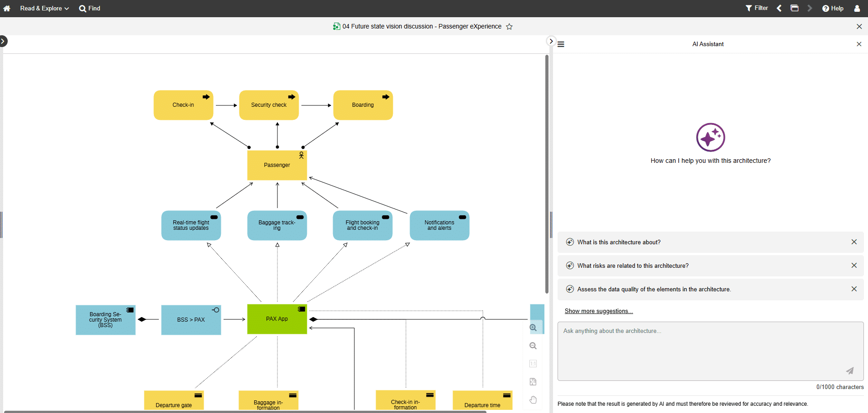This screenshot has height=413, width=868.
Task: Collapse the AI Assistant panel with chevron
Action: point(551,41)
